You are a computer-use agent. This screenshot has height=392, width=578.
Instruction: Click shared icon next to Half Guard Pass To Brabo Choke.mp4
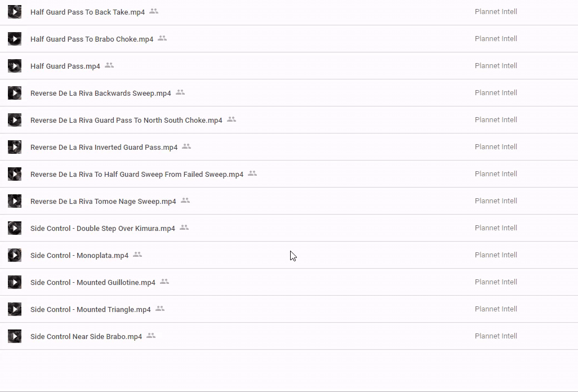pyautogui.click(x=162, y=38)
